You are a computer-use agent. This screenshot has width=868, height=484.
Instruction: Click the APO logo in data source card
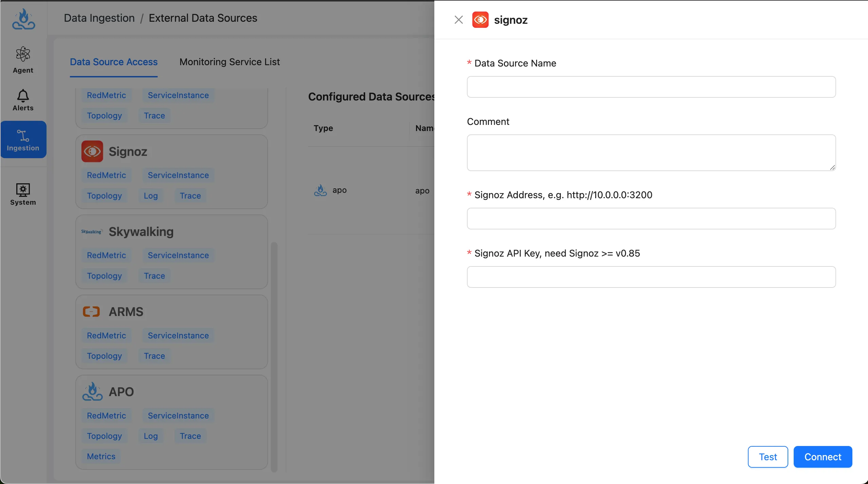pos(92,391)
